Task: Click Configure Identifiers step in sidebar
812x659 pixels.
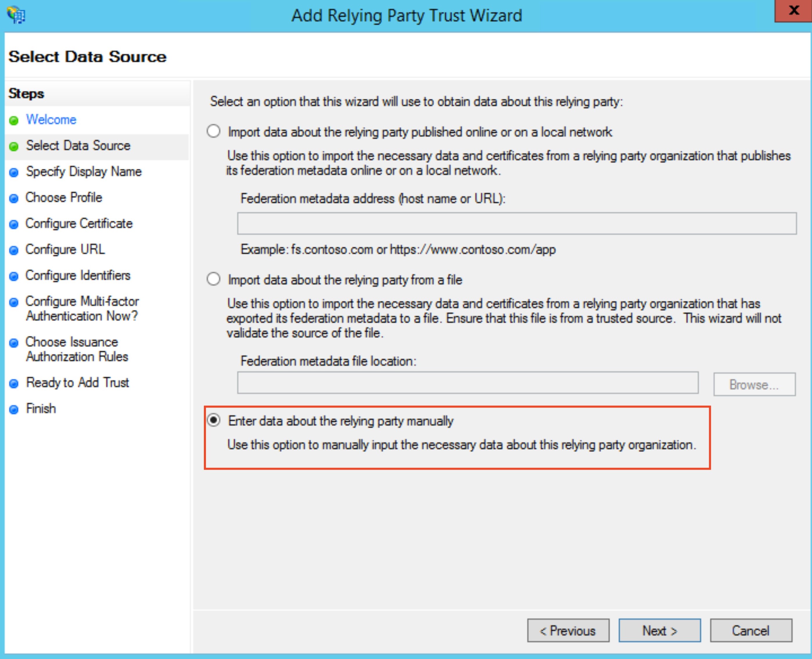Action: [78, 275]
